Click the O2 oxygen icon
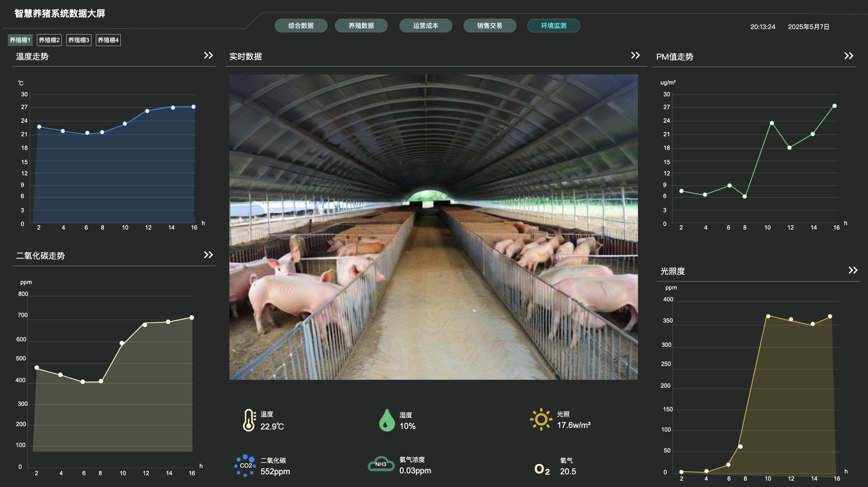This screenshot has height=487, width=868. 542,469
